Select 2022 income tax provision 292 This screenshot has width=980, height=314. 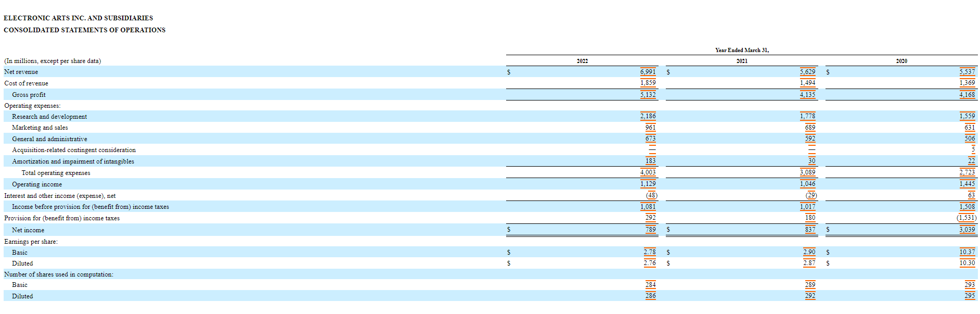[x=650, y=218]
